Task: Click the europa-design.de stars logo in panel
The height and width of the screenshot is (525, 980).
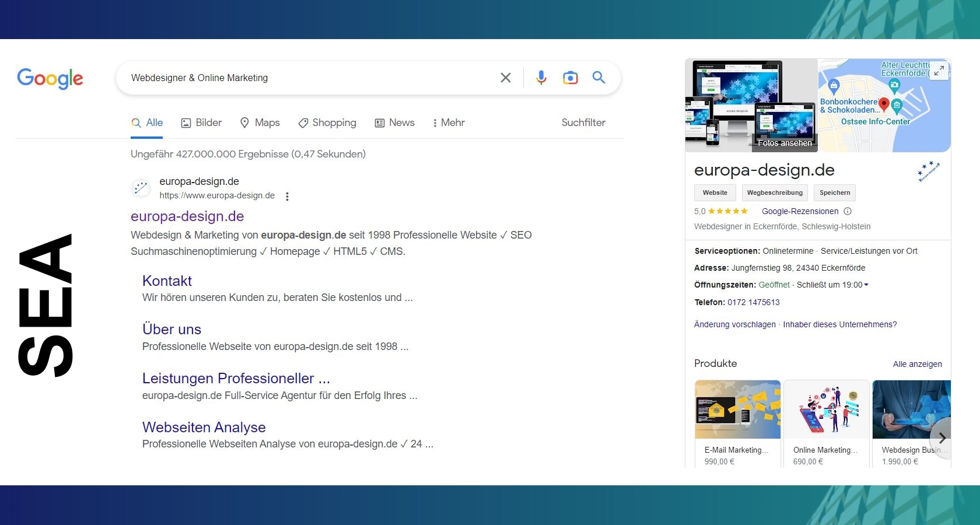Action: pyautogui.click(x=929, y=171)
